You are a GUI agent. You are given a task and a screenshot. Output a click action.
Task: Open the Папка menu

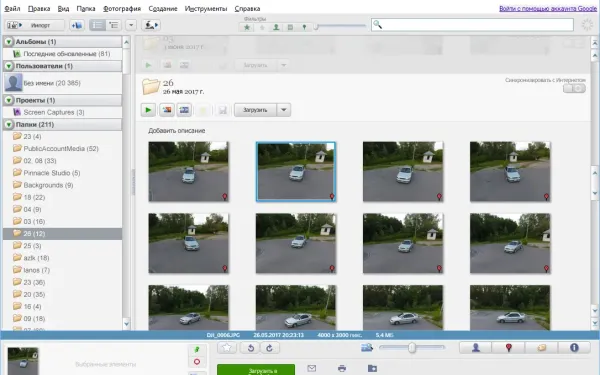click(86, 8)
